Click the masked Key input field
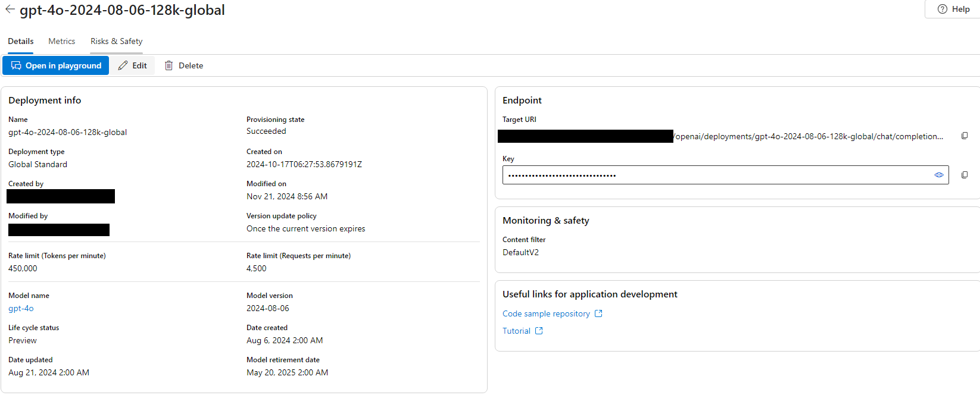This screenshot has height=414, width=980. 725,175
